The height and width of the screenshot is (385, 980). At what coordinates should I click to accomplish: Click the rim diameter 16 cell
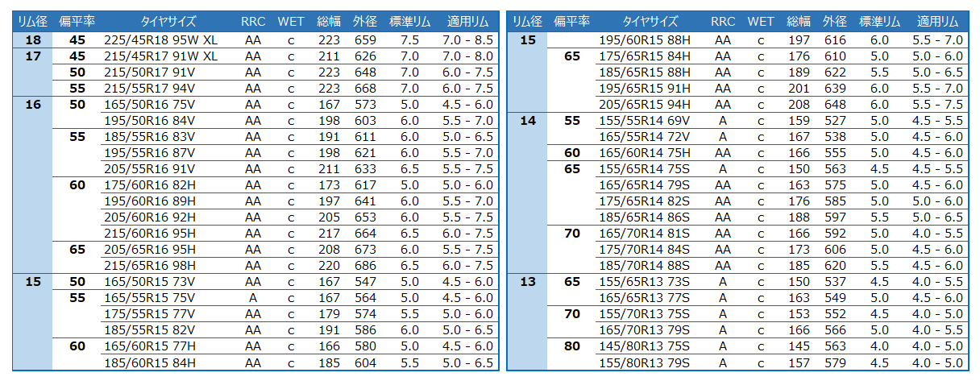pos(33,104)
